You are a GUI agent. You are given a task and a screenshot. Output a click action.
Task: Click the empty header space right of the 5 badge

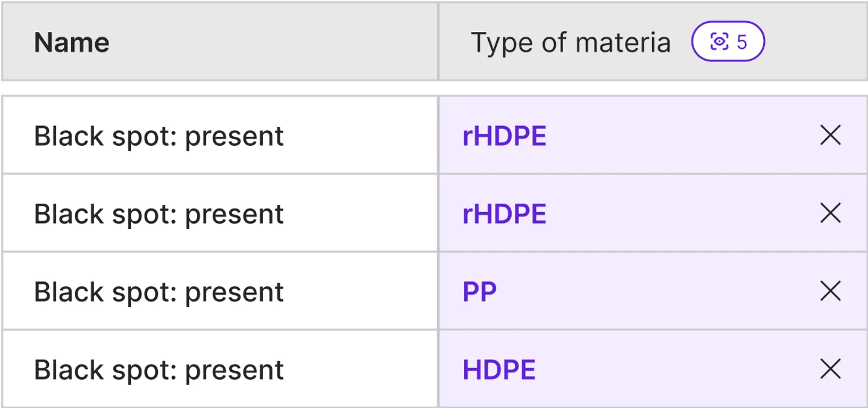tap(814, 42)
